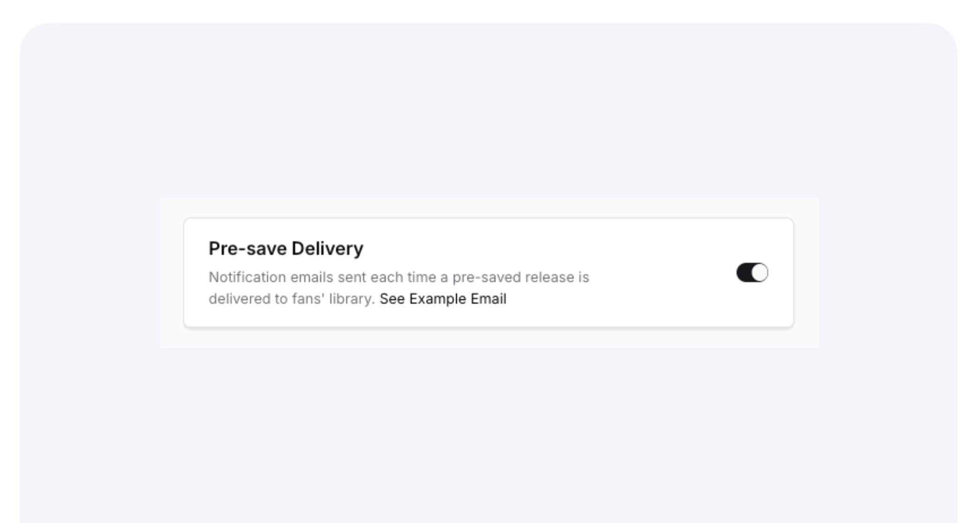Click the "delivered to fans' library" text
The width and height of the screenshot is (980, 523).
(291, 299)
